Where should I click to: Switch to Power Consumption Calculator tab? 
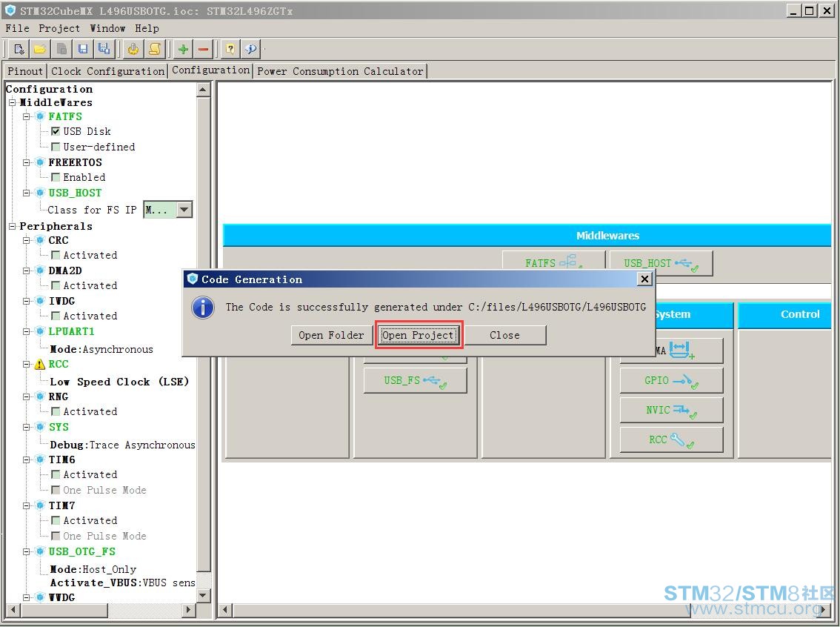click(340, 71)
